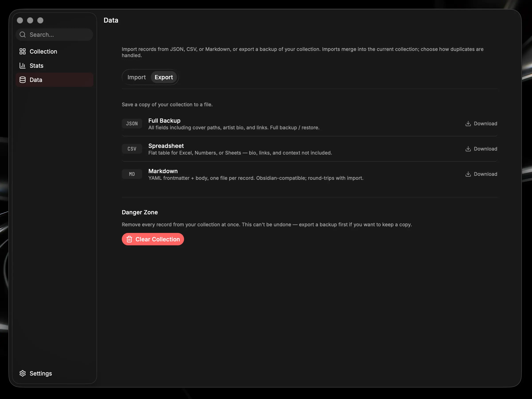Focus the Search input field
This screenshot has height=399, width=532.
click(54, 35)
